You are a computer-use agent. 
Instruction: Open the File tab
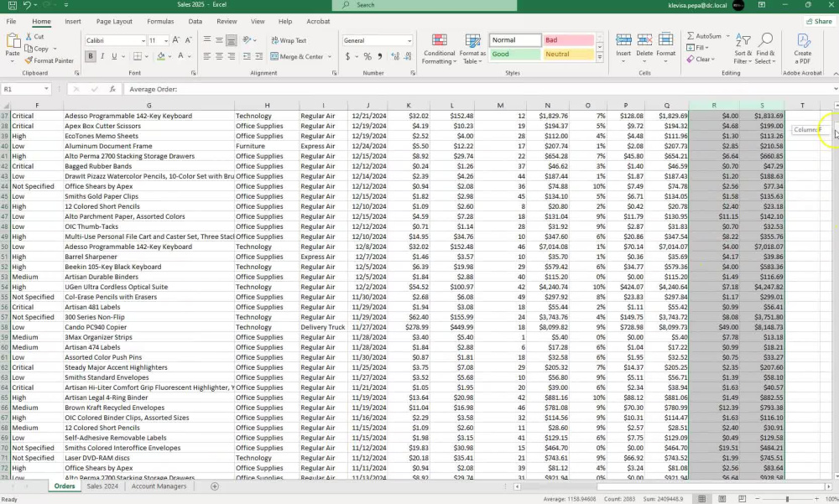pos(11,22)
